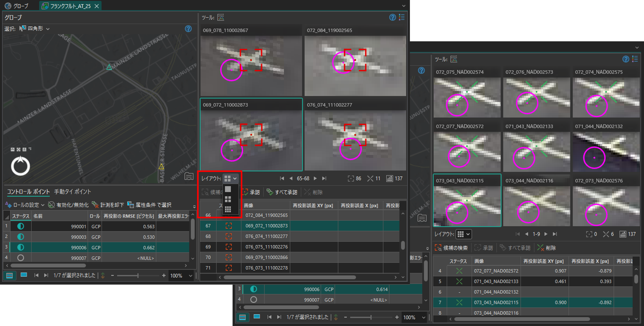Open the 100% zoom dropdown in front table

point(191,276)
